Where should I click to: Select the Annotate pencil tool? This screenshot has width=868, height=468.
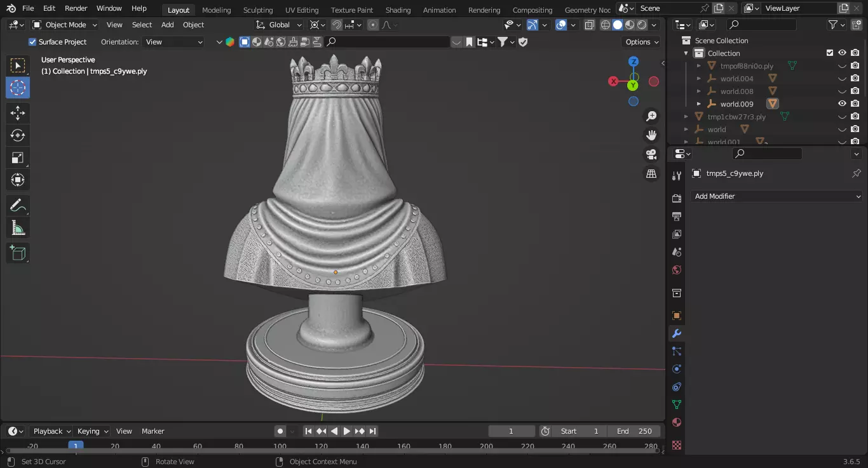point(18,205)
